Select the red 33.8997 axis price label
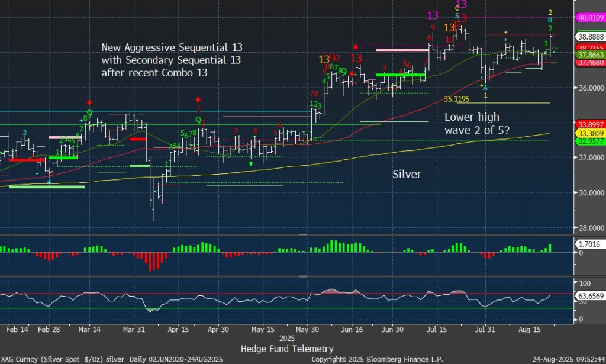The image size is (606, 364). click(x=589, y=125)
